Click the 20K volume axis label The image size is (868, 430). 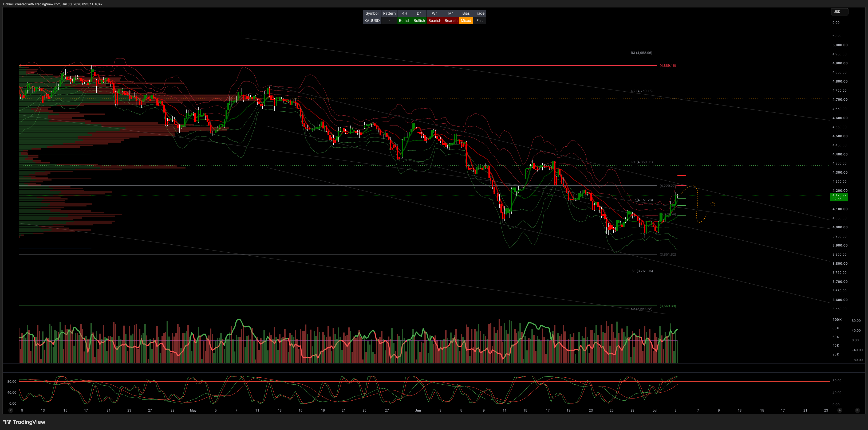click(836, 354)
